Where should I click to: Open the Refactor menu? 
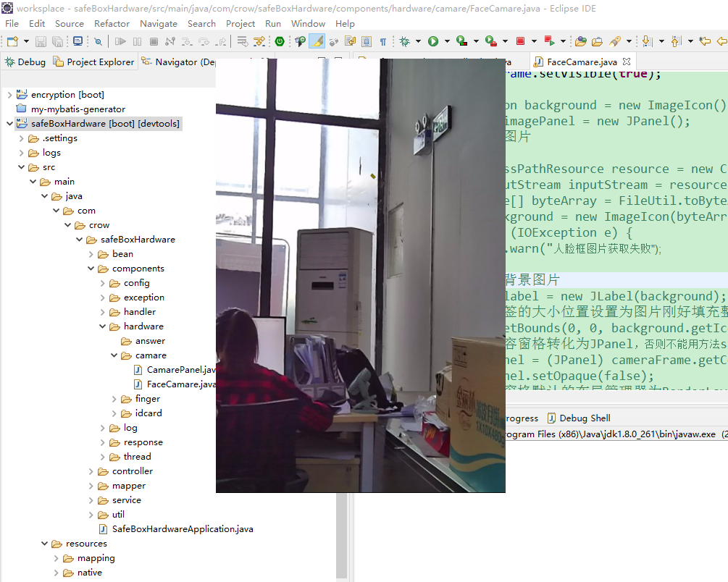(x=112, y=24)
